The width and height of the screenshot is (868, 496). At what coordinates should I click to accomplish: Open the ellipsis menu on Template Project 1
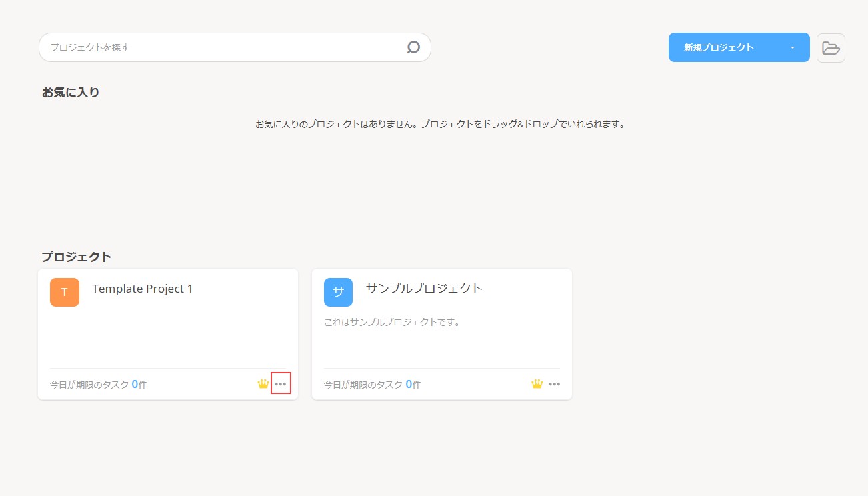point(281,383)
